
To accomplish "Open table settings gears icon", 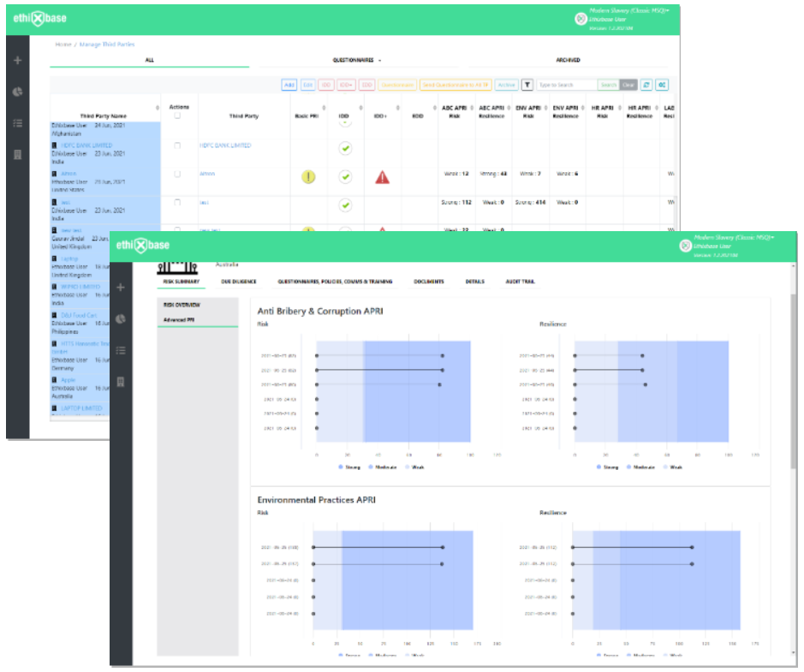I will click(662, 85).
